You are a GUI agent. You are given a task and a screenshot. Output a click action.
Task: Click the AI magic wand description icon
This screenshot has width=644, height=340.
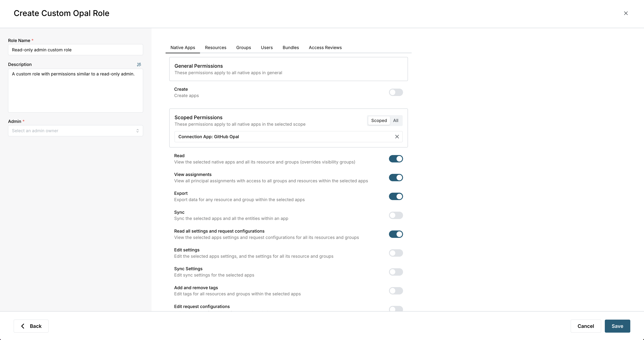tap(139, 65)
